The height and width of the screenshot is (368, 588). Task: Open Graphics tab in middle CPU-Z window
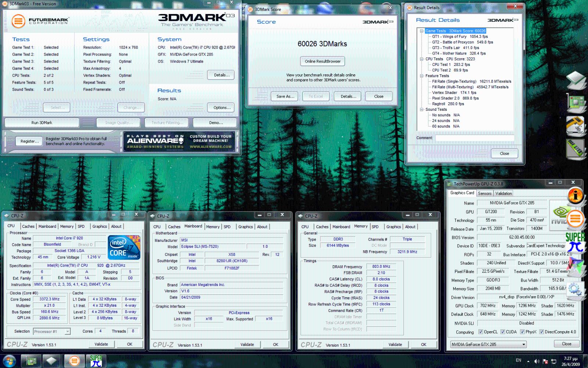[x=245, y=227]
